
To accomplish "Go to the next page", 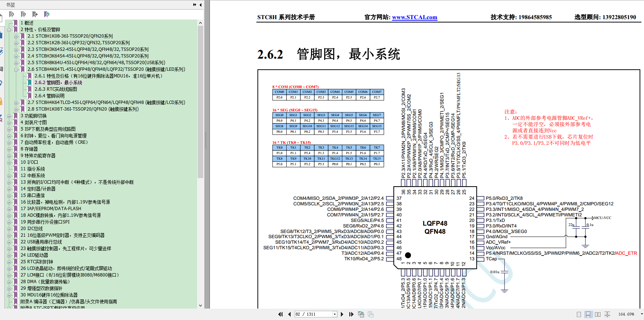I will (342, 314).
